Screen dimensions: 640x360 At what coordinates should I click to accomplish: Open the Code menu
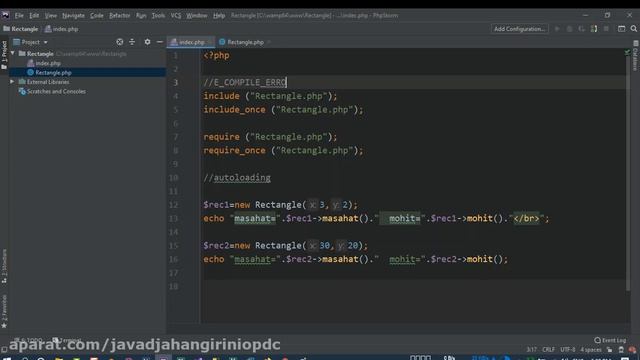[97, 16]
